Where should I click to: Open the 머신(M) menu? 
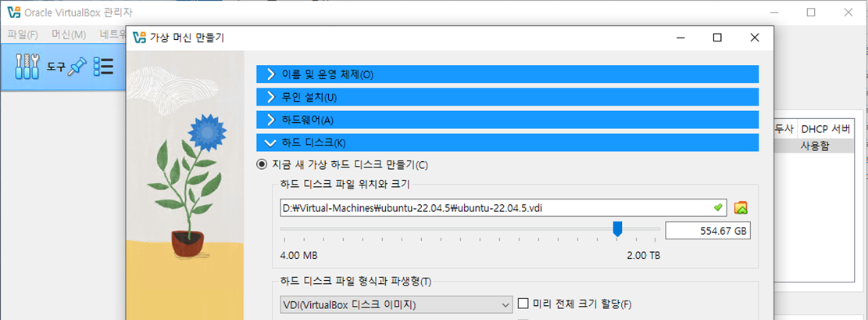point(69,34)
